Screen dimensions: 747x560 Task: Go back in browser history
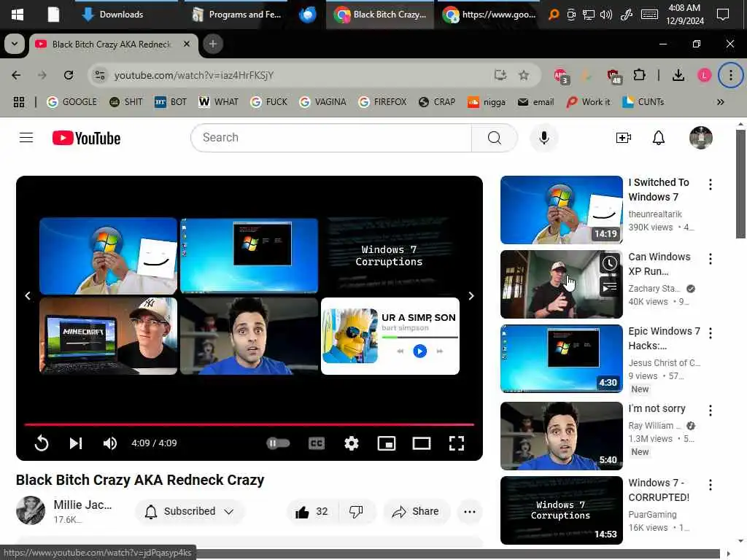pyautogui.click(x=16, y=75)
